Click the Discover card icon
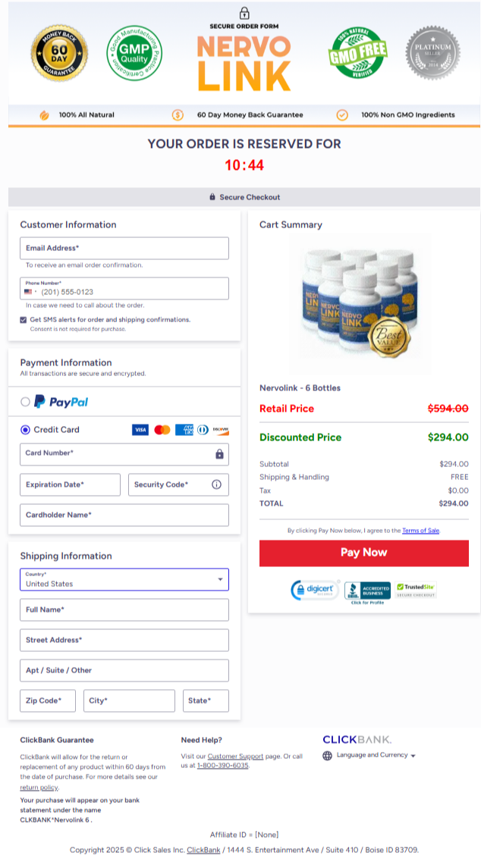This screenshot has height=868, width=481. pos(222,429)
